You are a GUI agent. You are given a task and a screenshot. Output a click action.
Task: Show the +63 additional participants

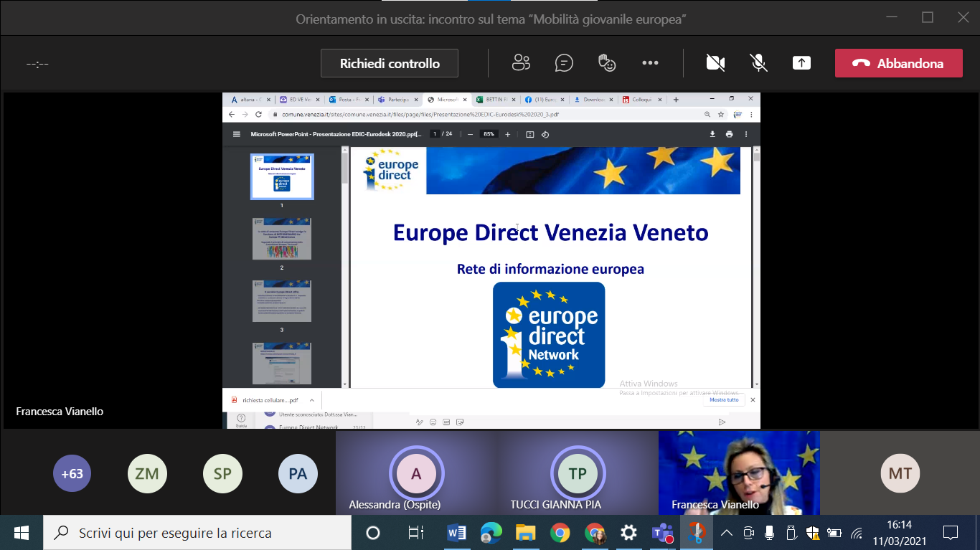(x=72, y=473)
